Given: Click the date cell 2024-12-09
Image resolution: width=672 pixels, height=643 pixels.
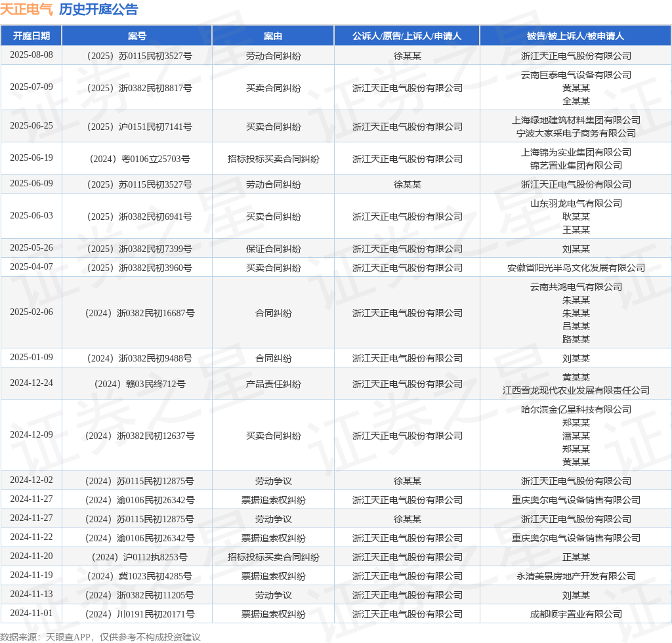Looking at the screenshot, I should [x=31, y=435].
